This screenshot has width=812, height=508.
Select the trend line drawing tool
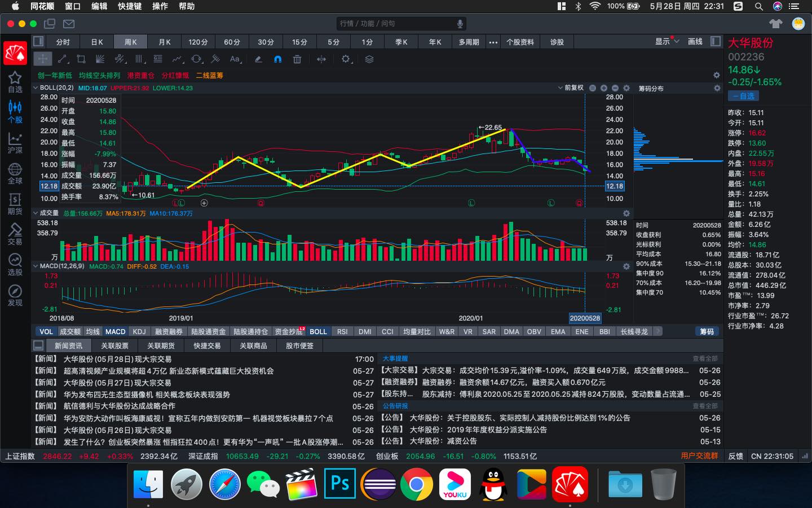63,59
